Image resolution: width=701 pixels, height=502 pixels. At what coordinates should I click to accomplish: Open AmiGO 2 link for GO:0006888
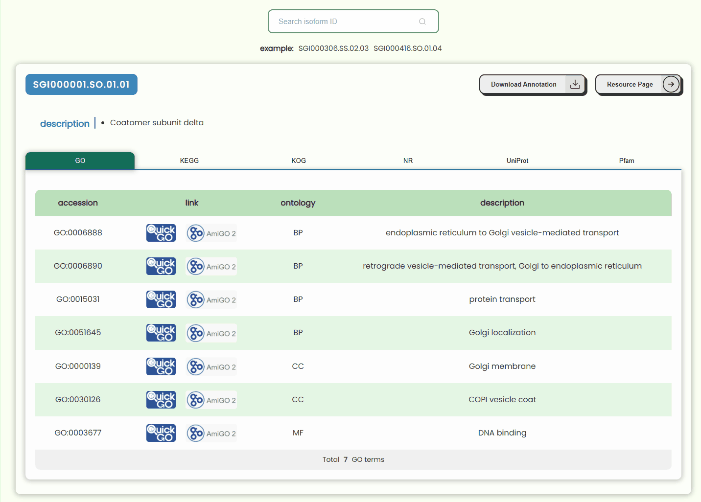(211, 233)
